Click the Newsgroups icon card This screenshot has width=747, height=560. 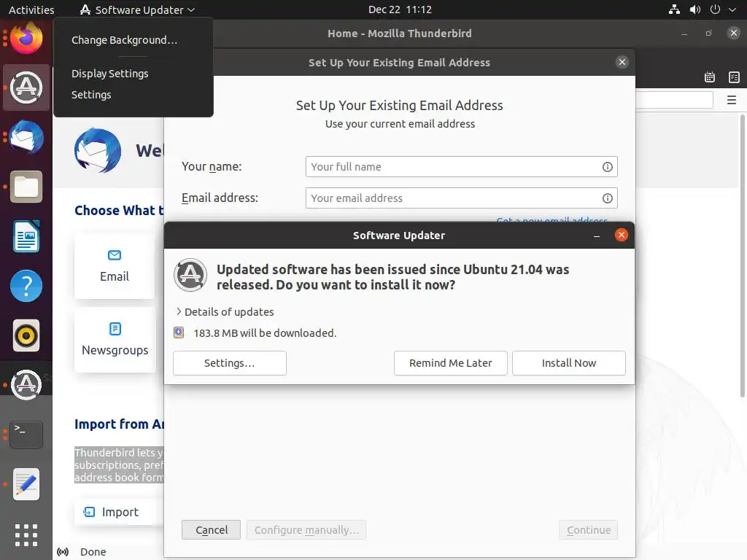click(115, 340)
